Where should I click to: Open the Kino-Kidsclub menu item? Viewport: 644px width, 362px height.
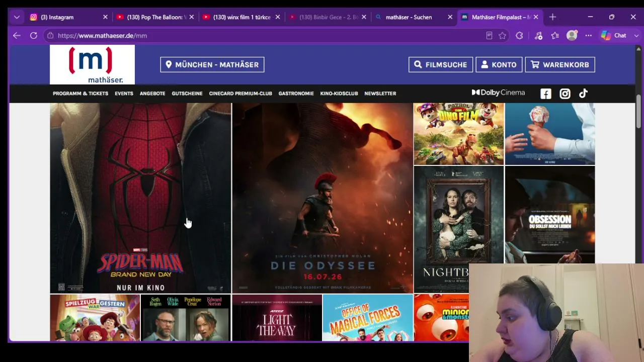click(x=339, y=94)
